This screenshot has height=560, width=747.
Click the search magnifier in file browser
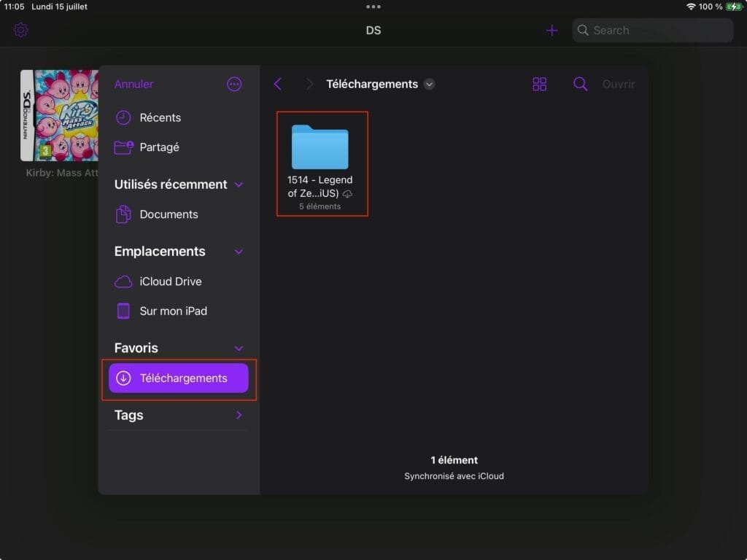580,84
